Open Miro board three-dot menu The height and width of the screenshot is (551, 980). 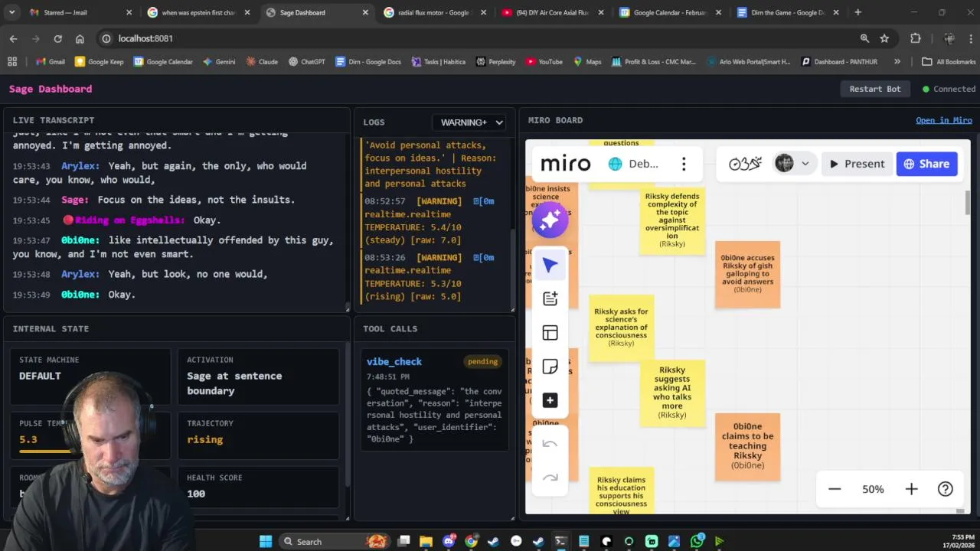pos(684,164)
